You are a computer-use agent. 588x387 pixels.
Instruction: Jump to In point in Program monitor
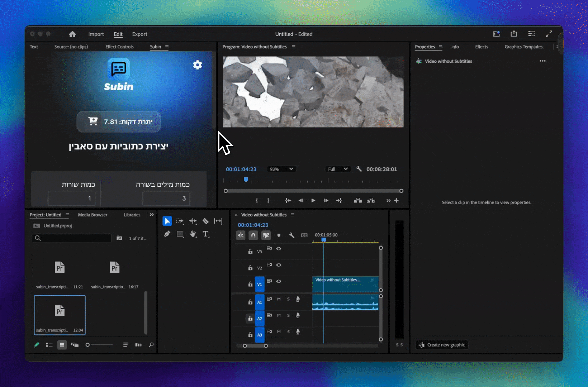click(x=288, y=201)
